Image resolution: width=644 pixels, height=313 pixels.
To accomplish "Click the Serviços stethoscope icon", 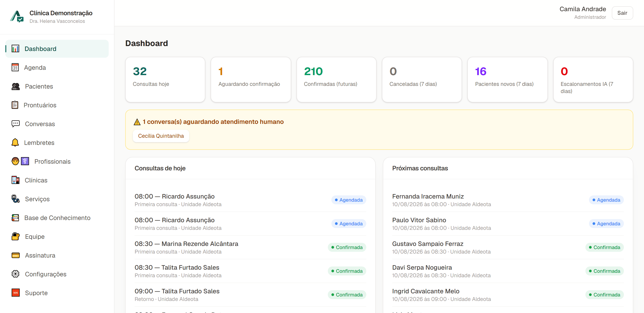I will point(15,199).
